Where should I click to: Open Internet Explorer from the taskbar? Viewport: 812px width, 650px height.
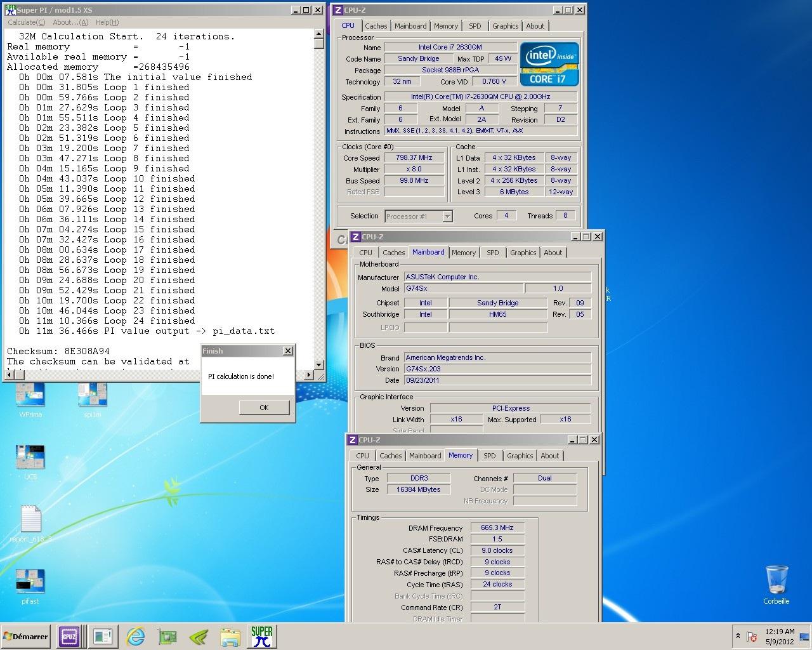135,637
